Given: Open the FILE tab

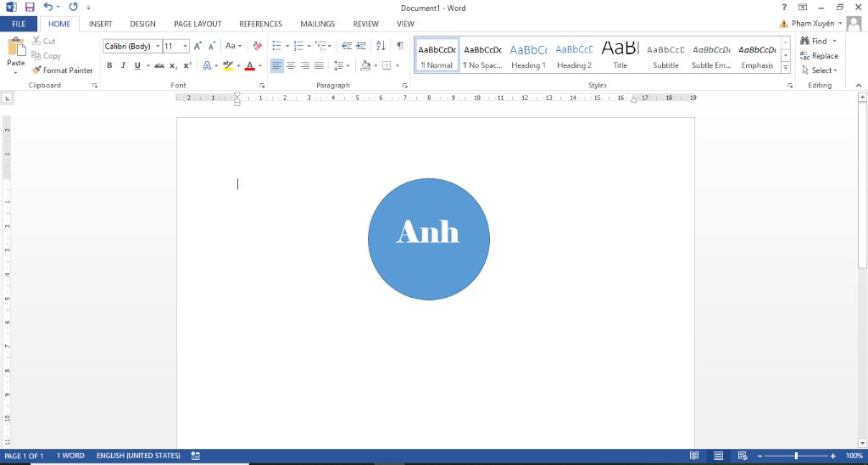Looking at the screenshot, I should (19, 24).
